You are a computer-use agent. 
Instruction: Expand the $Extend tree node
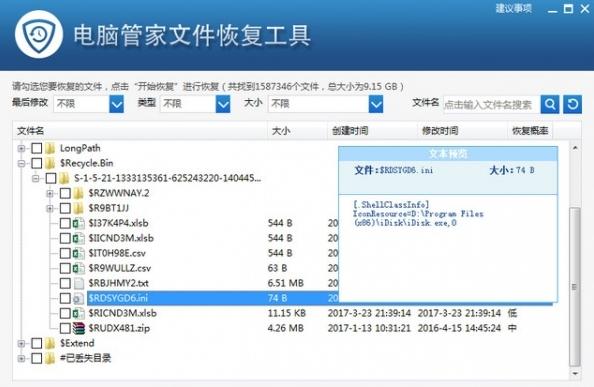pyautogui.click(x=22, y=343)
